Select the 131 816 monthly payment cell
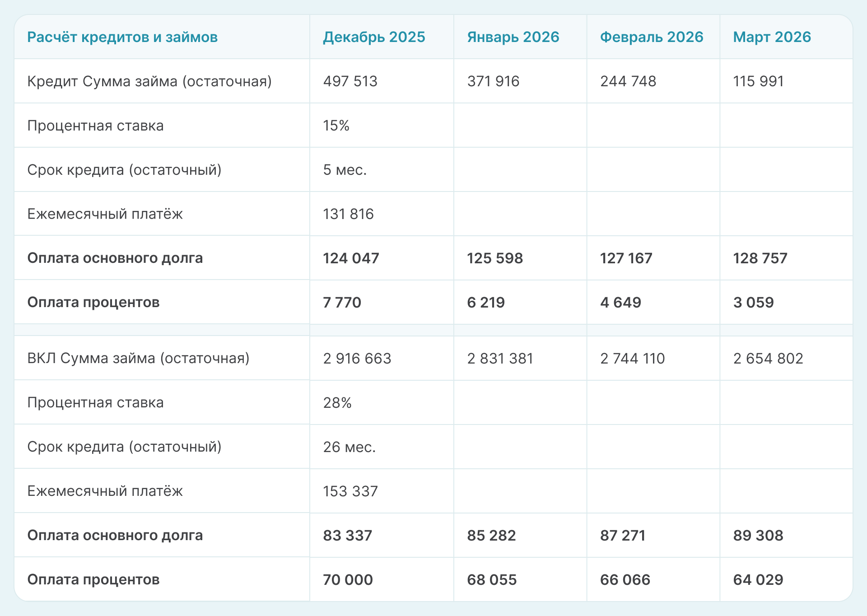The height and width of the screenshot is (616, 867). [348, 214]
